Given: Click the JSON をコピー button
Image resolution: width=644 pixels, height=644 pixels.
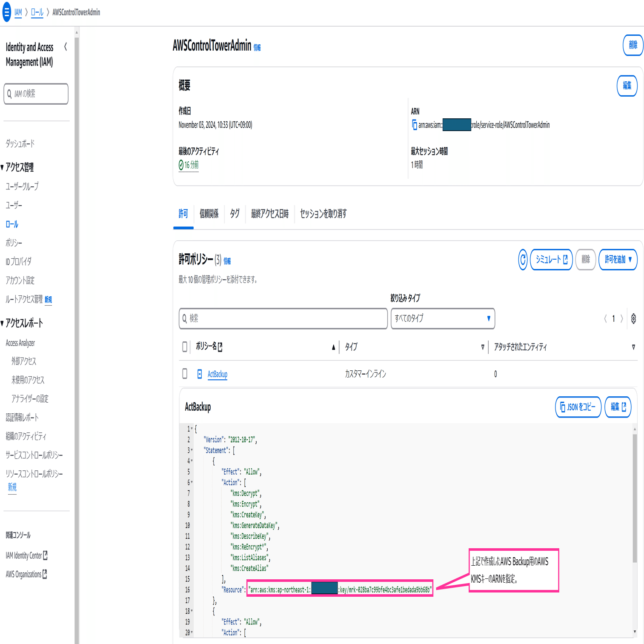Looking at the screenshot, I should (x=578, y=407).
